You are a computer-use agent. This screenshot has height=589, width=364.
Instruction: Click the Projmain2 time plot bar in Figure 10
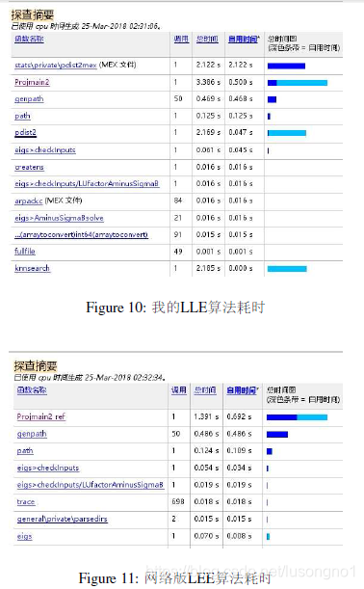point(298,83)
